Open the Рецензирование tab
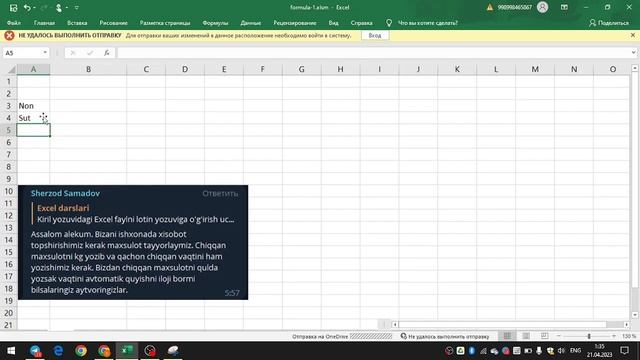 pos(295,23)
